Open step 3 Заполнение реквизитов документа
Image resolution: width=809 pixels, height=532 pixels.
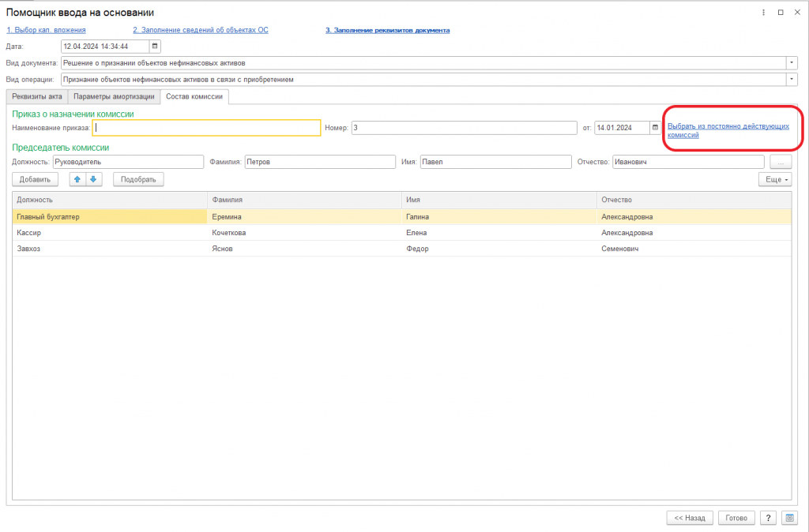387,30
